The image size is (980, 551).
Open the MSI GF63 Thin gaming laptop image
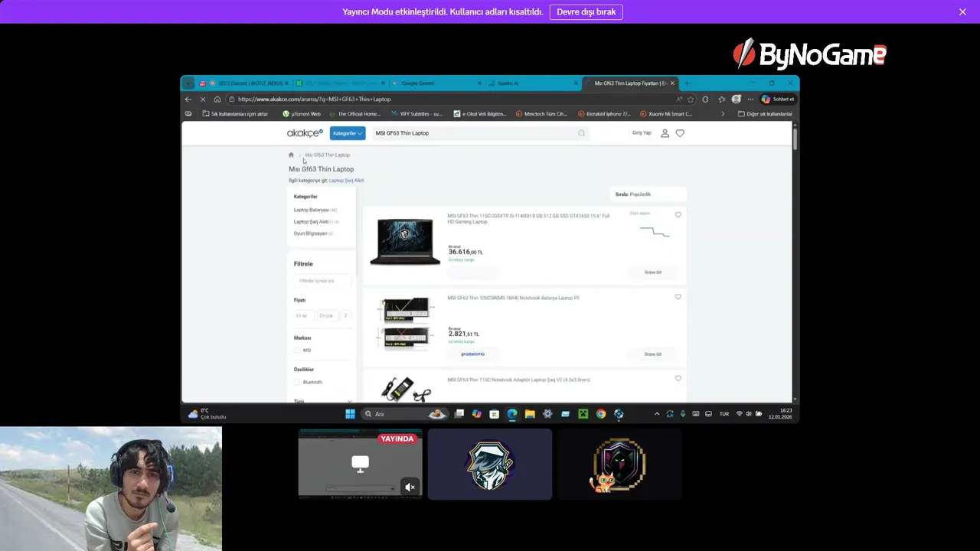pyautogui.click(x=405, y=242)
